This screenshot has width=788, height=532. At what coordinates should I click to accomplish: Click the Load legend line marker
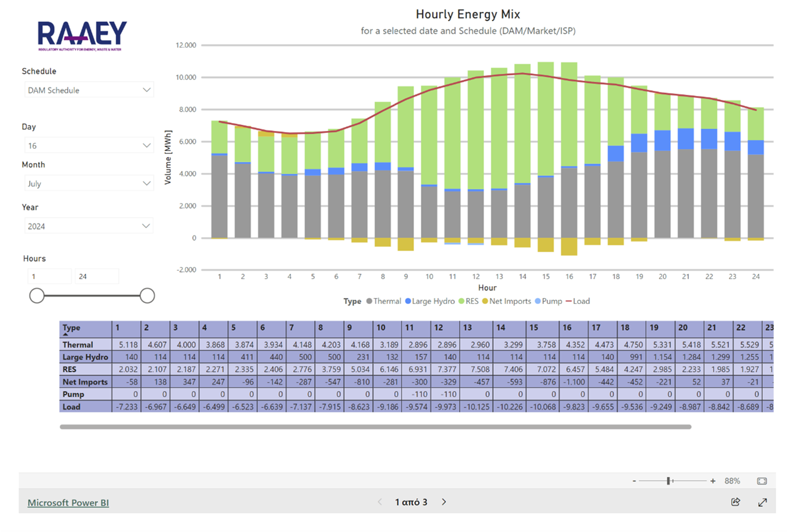tap(569, 301)
